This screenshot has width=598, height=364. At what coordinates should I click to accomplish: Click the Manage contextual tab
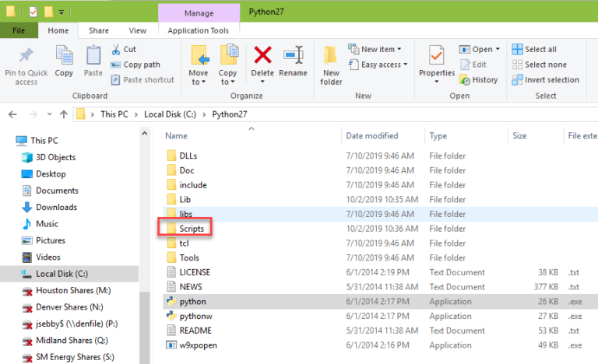(x=199, y=13)
